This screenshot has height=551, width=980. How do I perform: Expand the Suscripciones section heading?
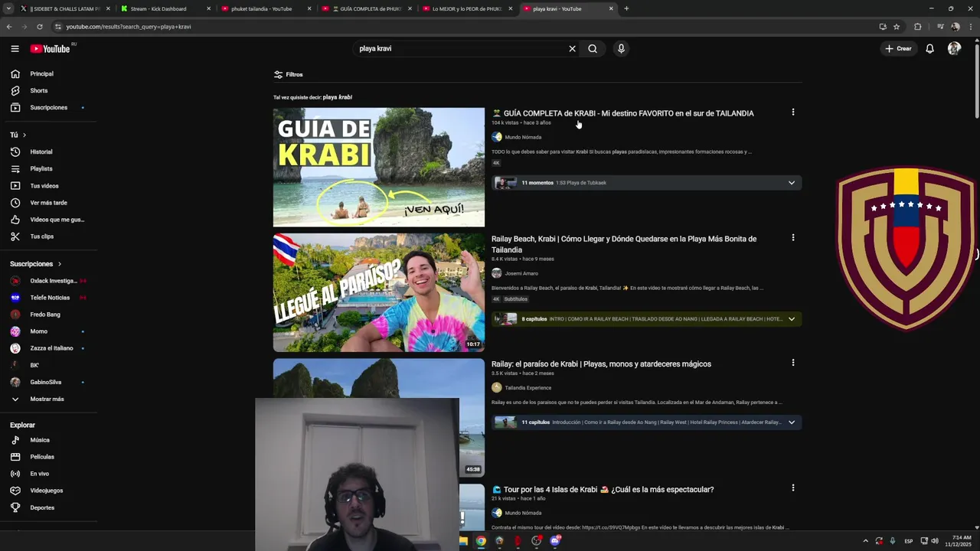[35, 264]
